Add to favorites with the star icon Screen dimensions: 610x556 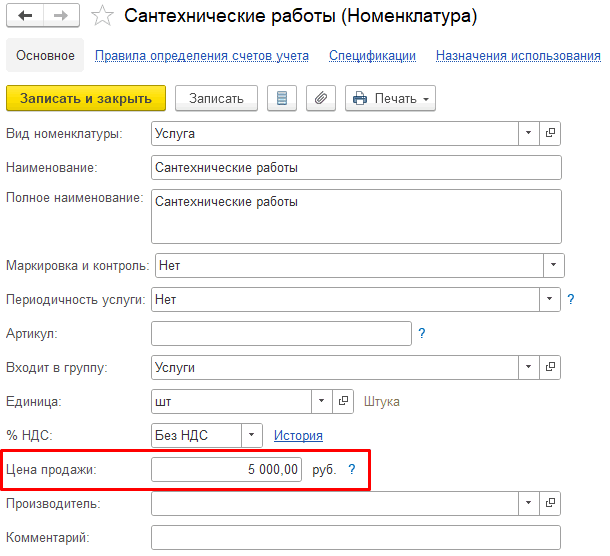[102, 16]
